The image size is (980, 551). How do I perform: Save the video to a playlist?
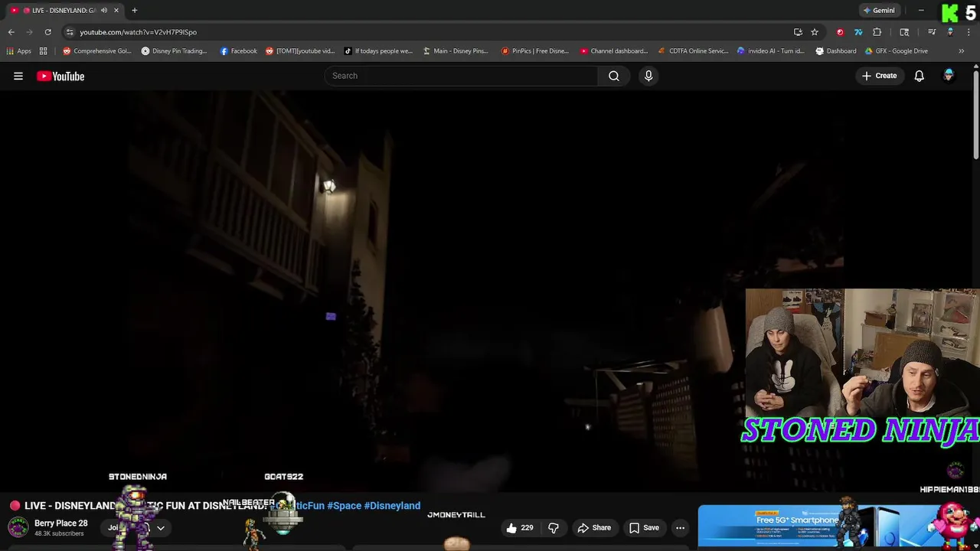[643, 527]
